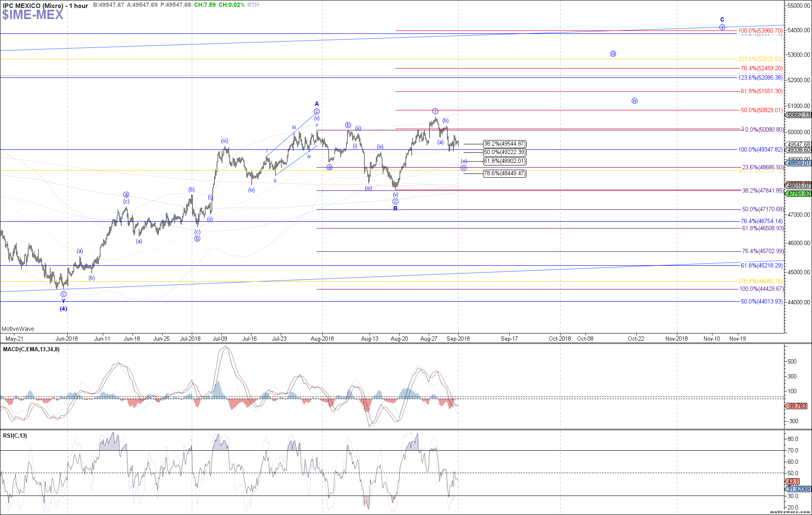Select the 100.0%(53960.70) red Fibonacci label
This screenshot has height=515, width=812.
point(760,31)
